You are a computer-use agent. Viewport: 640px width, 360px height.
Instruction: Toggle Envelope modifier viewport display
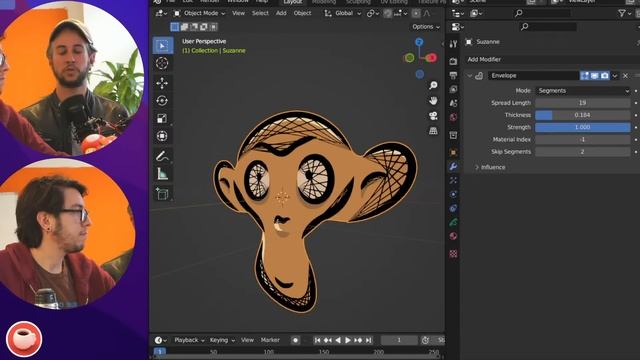595,76
